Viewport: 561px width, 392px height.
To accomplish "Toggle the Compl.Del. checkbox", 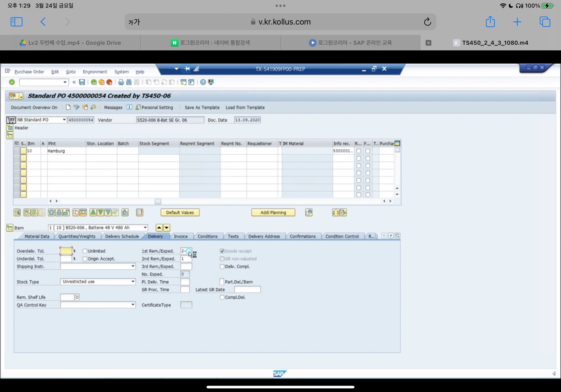I will [x=222, y=297].
